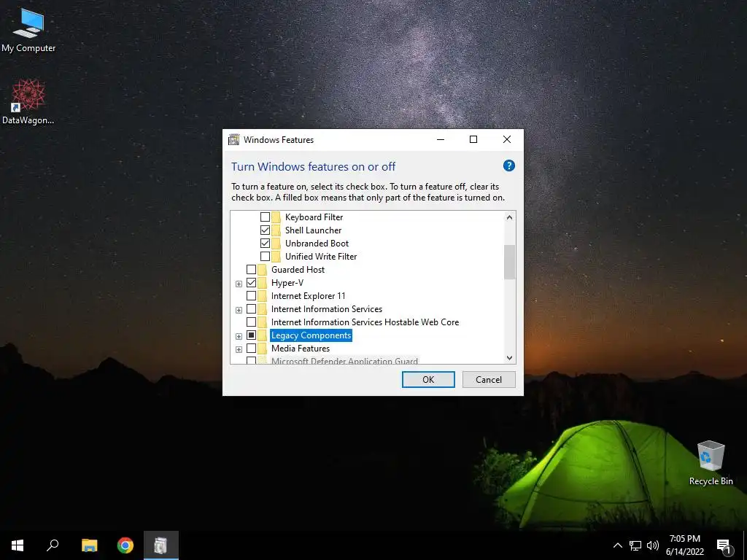Click the Windows Features title bar icon
This screenshot has width=747, height=560.
point(233,139)
